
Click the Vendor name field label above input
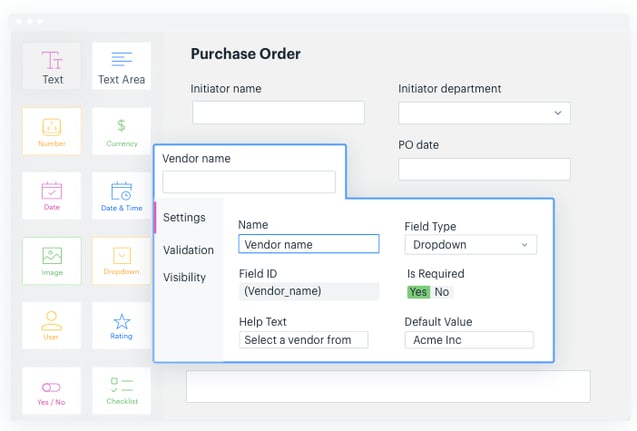click(x=196, y=158)
